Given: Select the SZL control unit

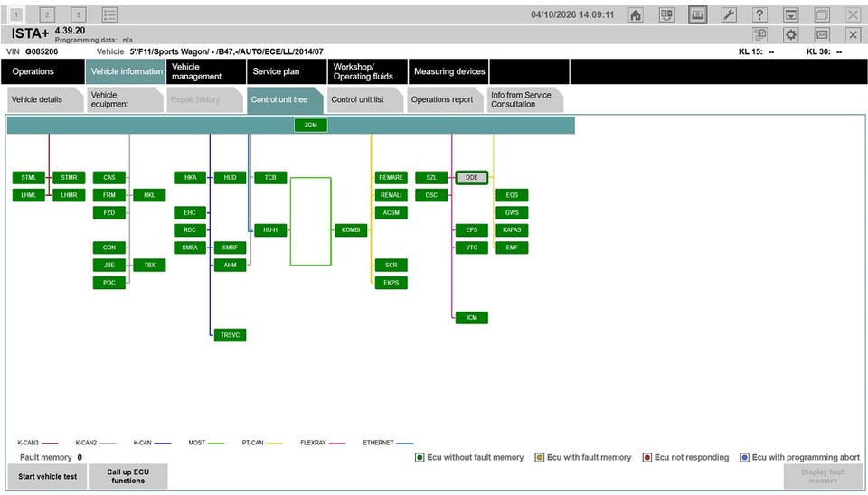Looking at the screenshot, I should tap(432, 178).
